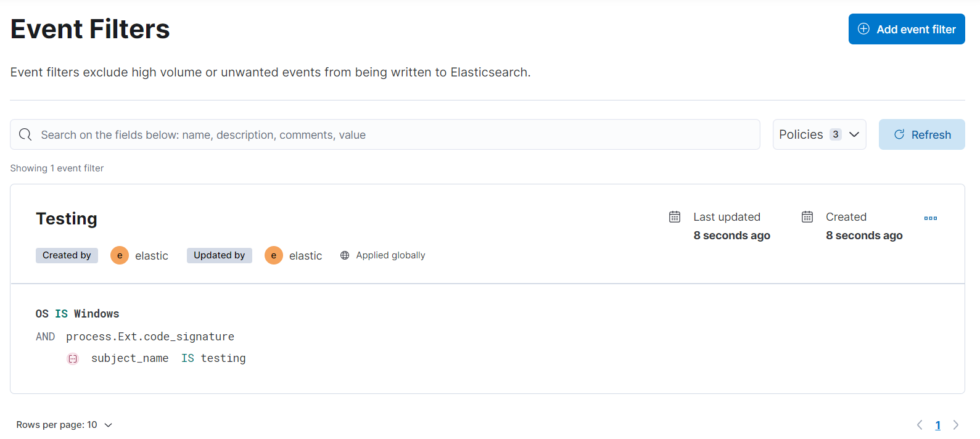This screenshot has height=439, width=980.
Task: Click the Created by badge
Action: tap(67, 255)
